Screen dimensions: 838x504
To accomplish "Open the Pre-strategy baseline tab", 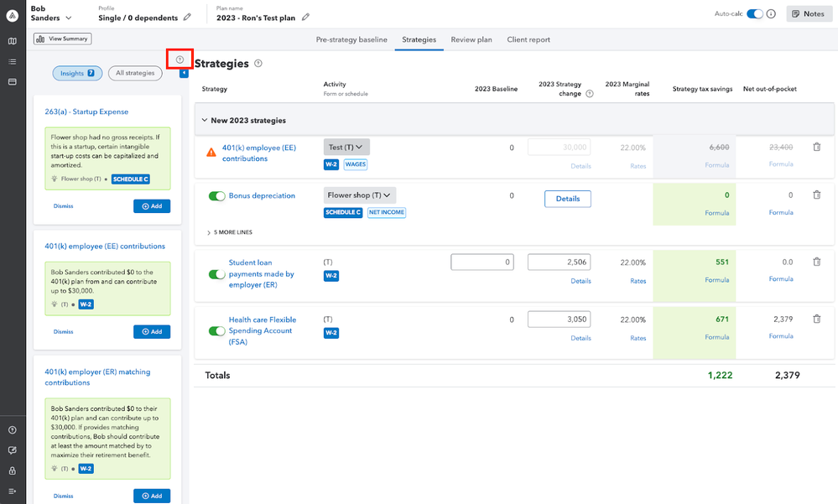I will pyautogui.click(x=351, y=39).
